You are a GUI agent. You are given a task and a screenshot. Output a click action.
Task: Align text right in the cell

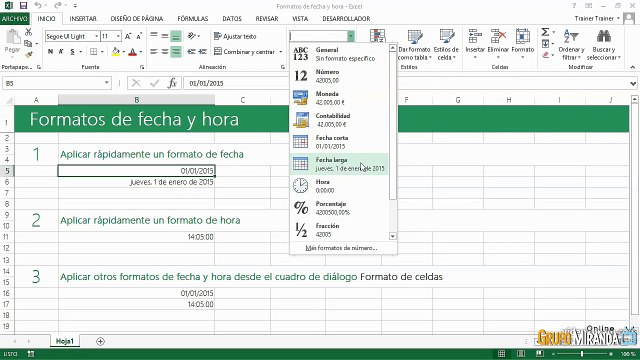click(176, 52)
